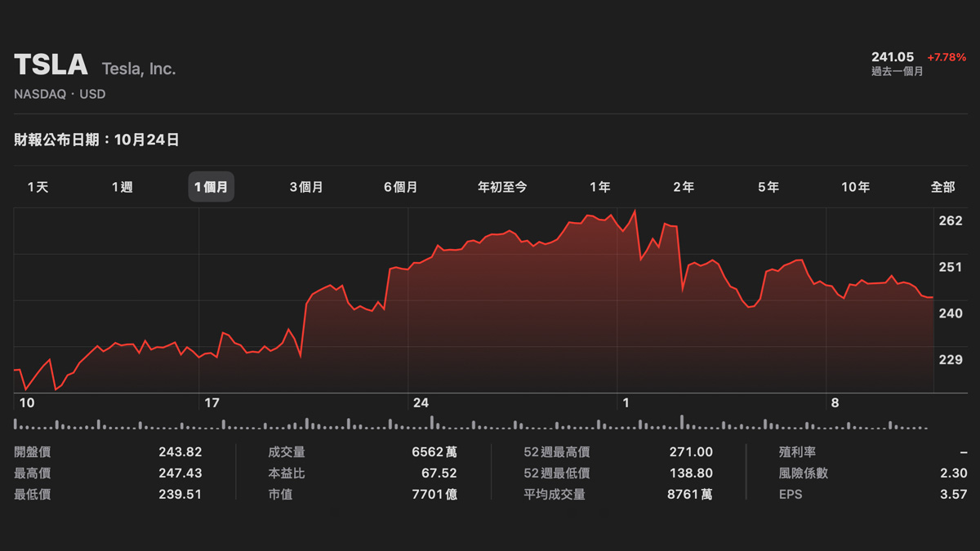Click the date axis label 10
Screen dimensions: 980x551
click(x=27, y=402)
